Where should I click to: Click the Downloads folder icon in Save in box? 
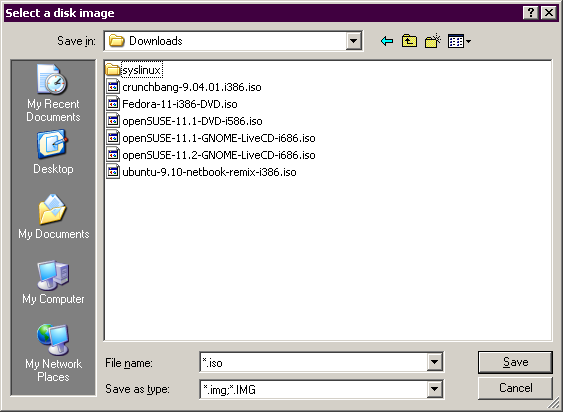[116, 41]
